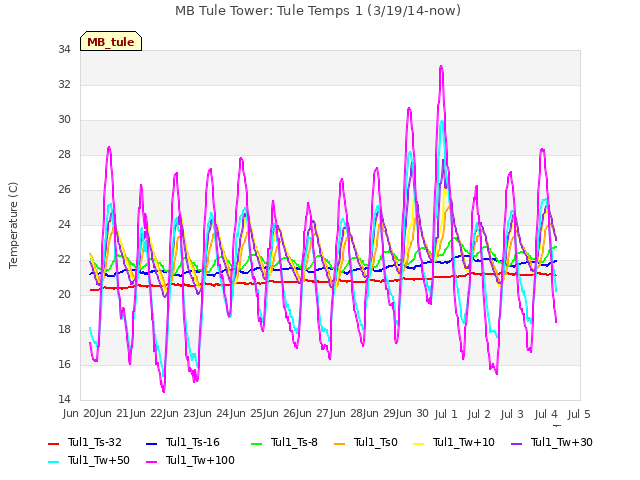Click the y-axis value 22
Viewport: 640px width, 480px height.
(x=64, y=260)
